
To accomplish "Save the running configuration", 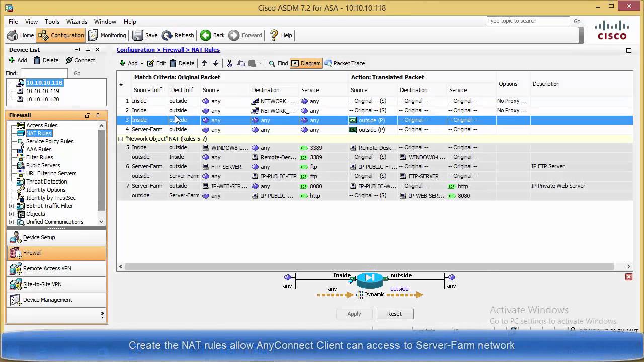I will pos(145,35).
